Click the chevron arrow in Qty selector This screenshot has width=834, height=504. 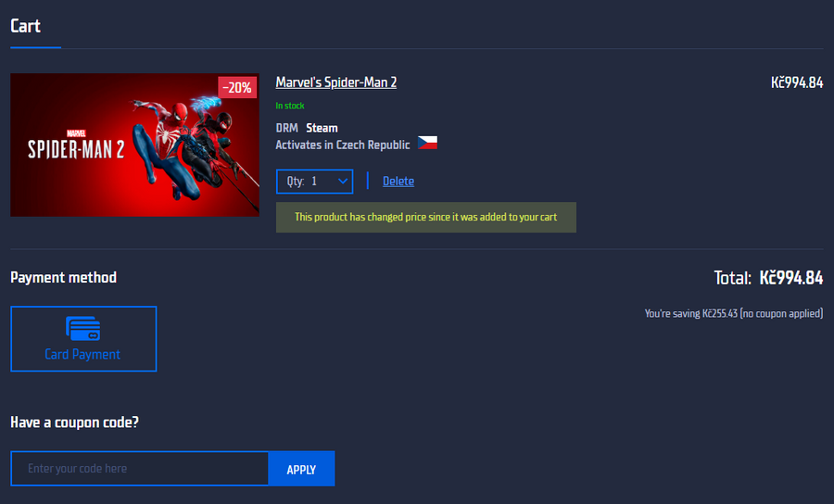[343, 181]
